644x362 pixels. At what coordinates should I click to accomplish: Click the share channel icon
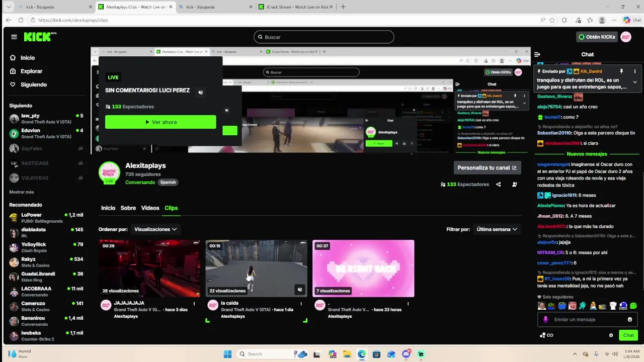coord(498,185)
